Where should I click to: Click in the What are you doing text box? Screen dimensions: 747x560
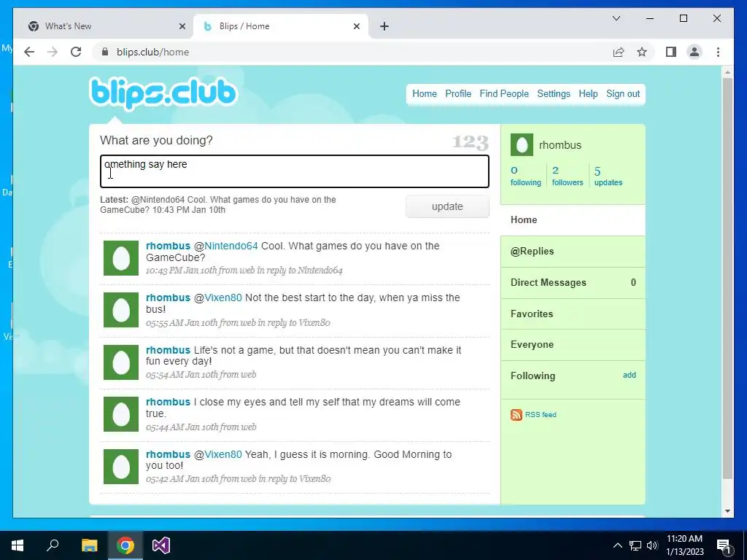(295, 171)
